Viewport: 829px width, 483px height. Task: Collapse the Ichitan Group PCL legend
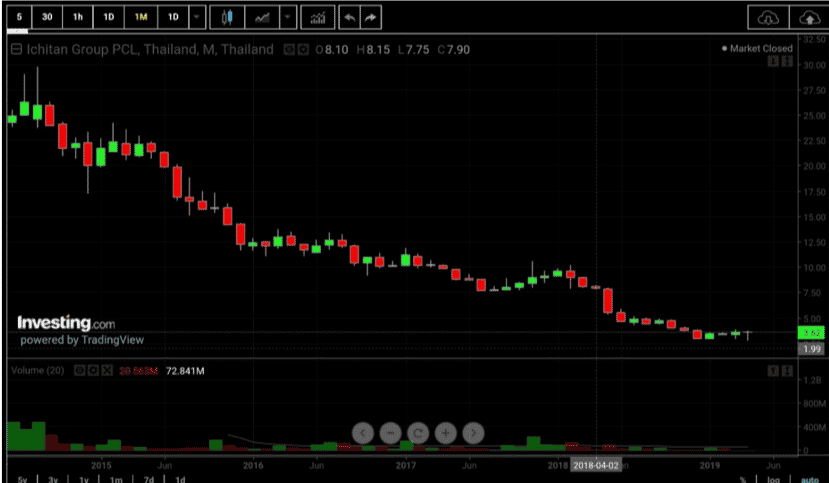click(16, 50)
